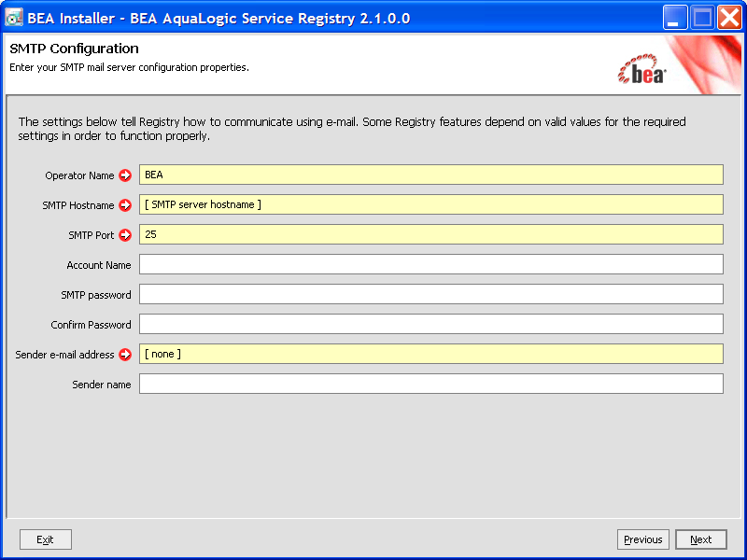Click the Sender e-mail address required icon
Viewport: 747px width, 560px height.
(125, 355)
